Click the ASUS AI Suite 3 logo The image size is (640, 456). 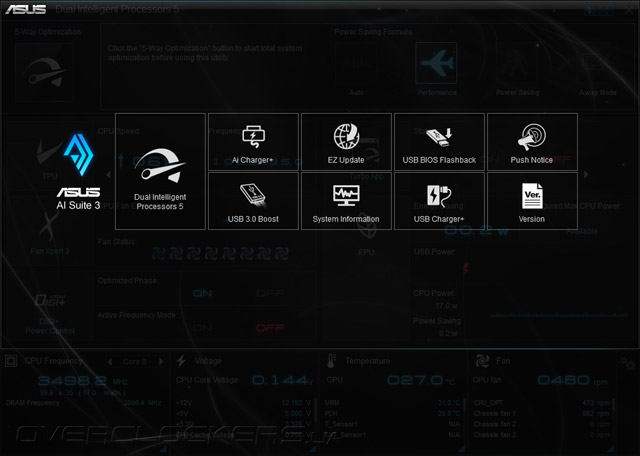tap(78, 171)
